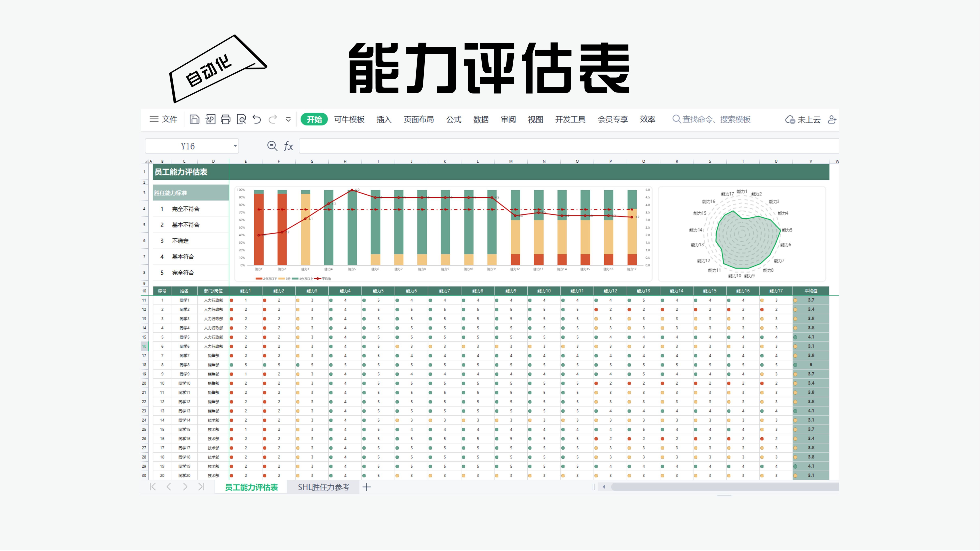This screenshot has width=980, height=551.
Task: Open Print Preview icon
Action: pyautogui.click(x=241, y=119)
